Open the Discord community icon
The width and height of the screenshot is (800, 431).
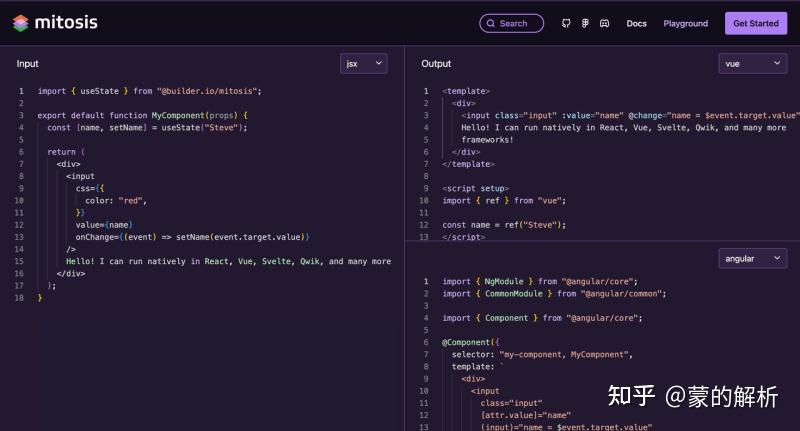[x=605, y=23]
